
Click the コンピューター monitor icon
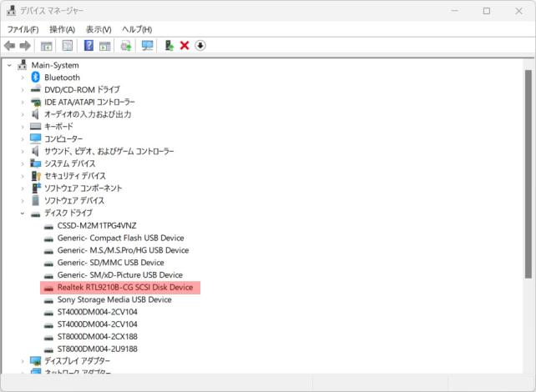(x=36, y=138)
